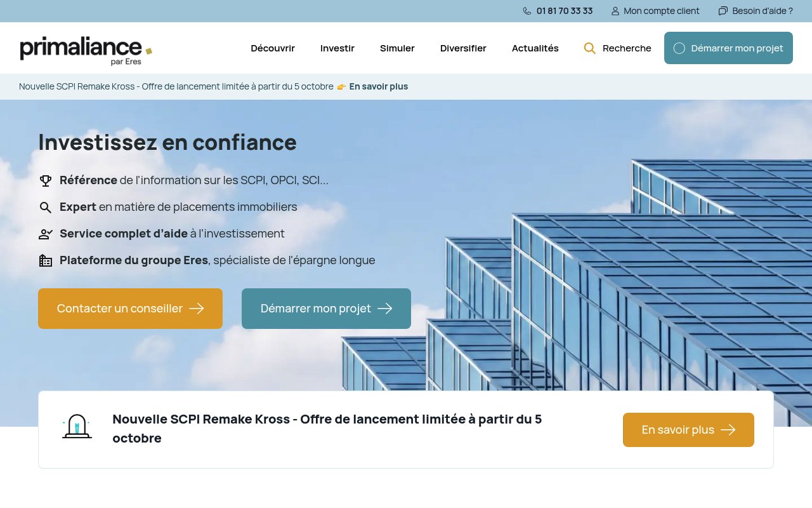Click the magnifier icon beside Expert

click(46, 208)
